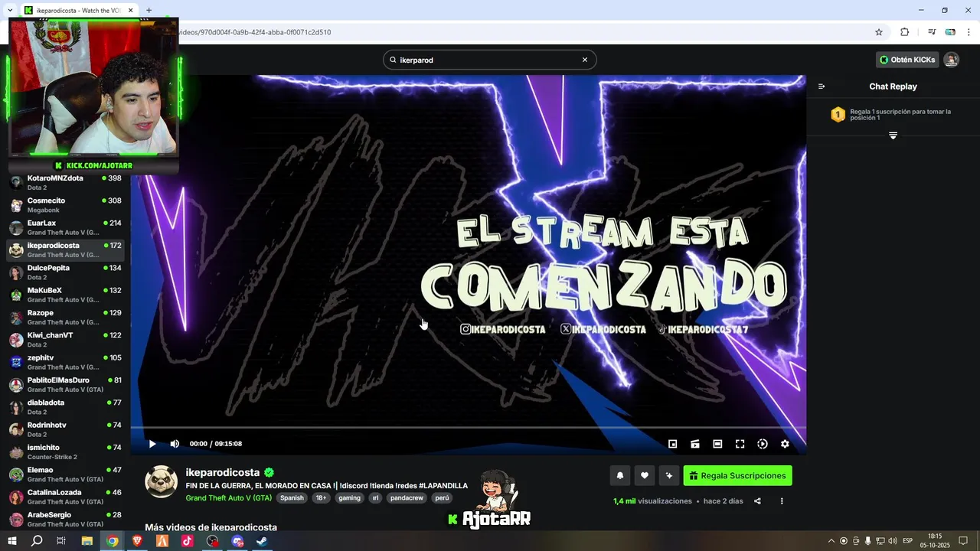Open a new browser tab
Image resolution: width=980 pixels, height=551 pixels.
149,10
